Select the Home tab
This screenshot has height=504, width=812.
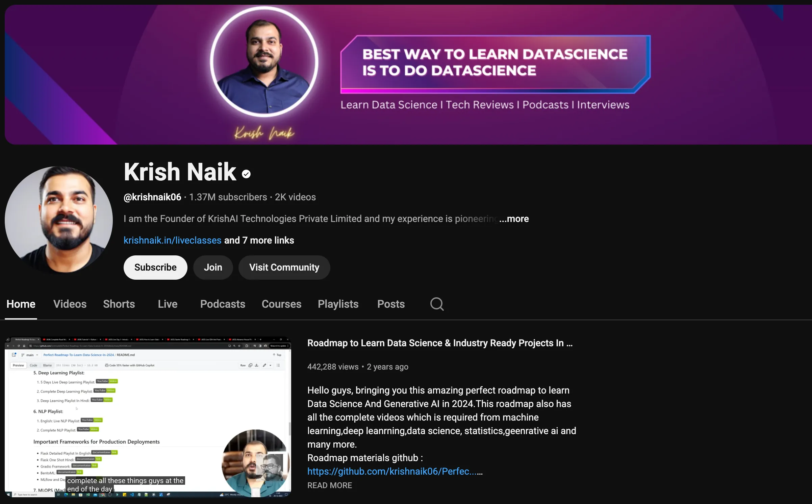[21, 304]
